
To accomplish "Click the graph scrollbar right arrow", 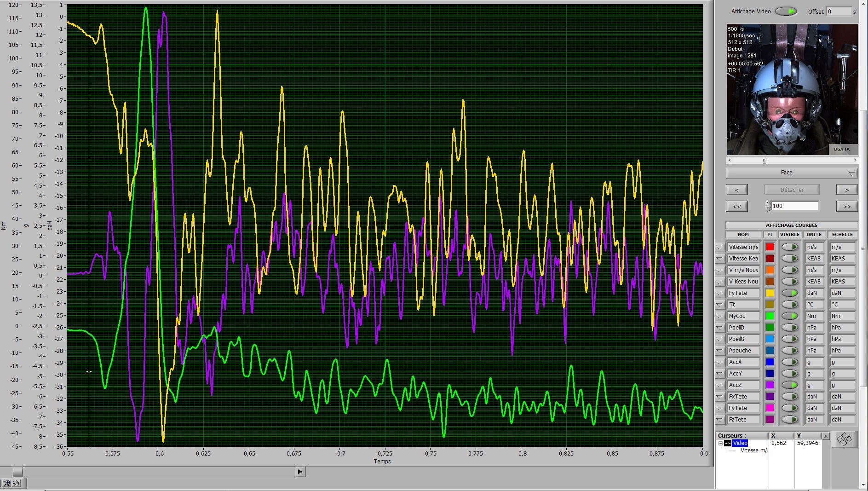I will click(x=300, y=472).
